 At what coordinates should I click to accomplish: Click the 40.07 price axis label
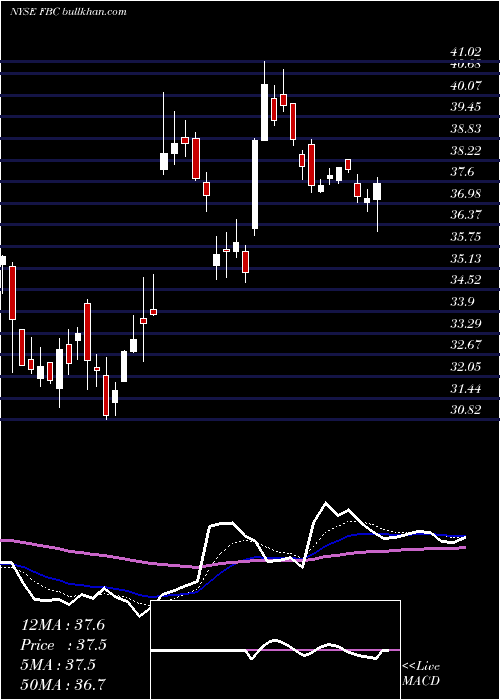click(466, 85)
